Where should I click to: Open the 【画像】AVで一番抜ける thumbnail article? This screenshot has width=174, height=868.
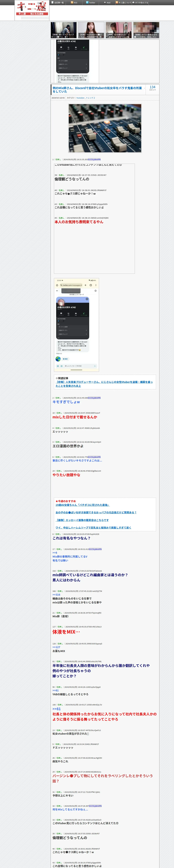coord(146,30)
